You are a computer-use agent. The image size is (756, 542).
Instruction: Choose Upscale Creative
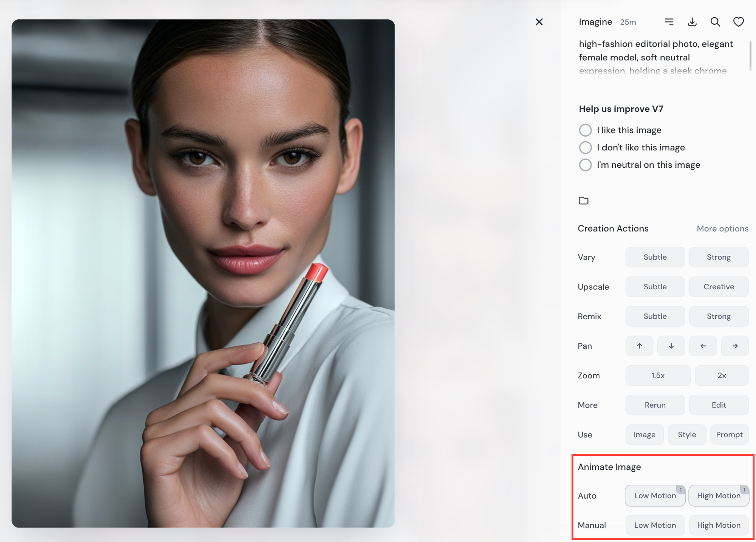719,287
